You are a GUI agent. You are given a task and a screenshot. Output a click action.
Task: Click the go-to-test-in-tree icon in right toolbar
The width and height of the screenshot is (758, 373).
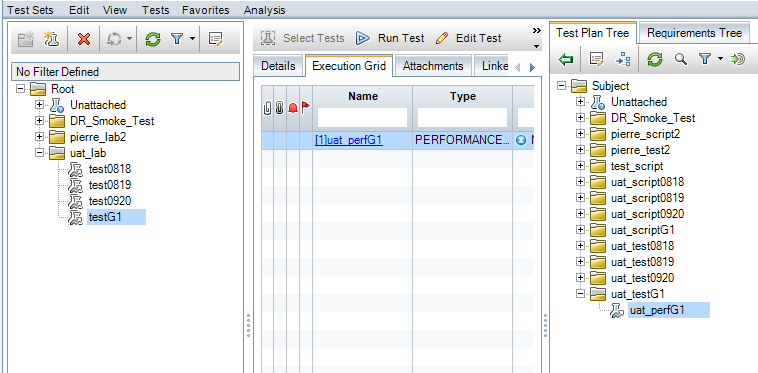(x=623, y=59)
